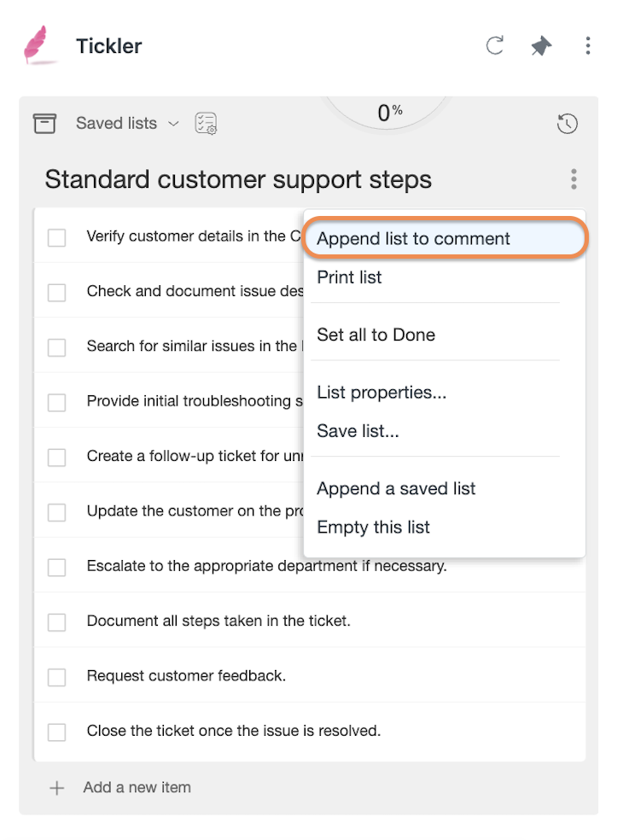The height and width of the screenshot is (840, 623).
Task: Mark 'Close the ticket' item as done
Action: [57, 732]
